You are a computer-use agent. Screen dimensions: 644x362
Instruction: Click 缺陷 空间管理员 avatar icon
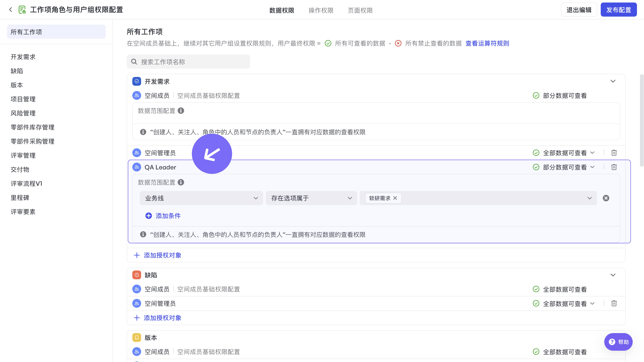137,303
